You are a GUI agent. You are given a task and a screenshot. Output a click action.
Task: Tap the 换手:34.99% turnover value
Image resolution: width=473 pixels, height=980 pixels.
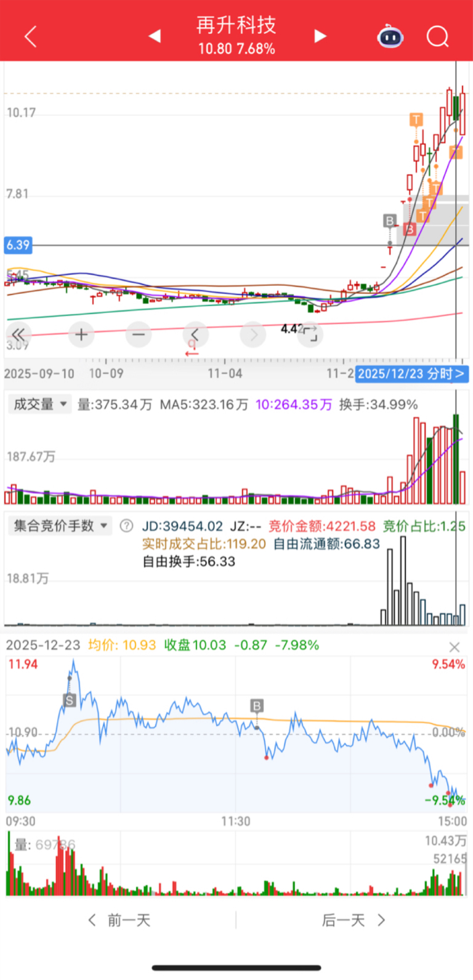tap(378, 405)
